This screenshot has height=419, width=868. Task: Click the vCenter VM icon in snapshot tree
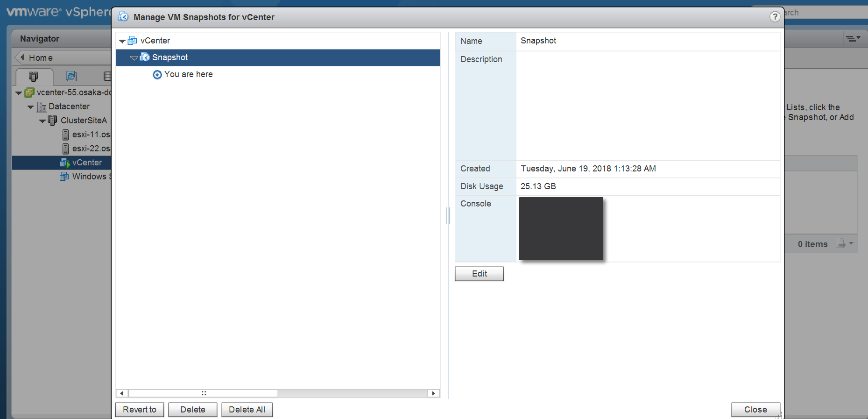point(133,41)
